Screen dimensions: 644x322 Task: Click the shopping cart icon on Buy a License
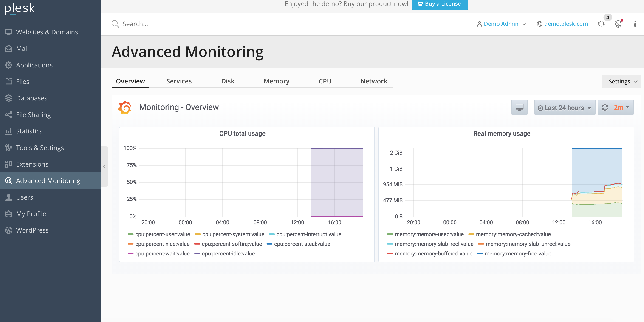pyautogui.click(x=420, y=4)
